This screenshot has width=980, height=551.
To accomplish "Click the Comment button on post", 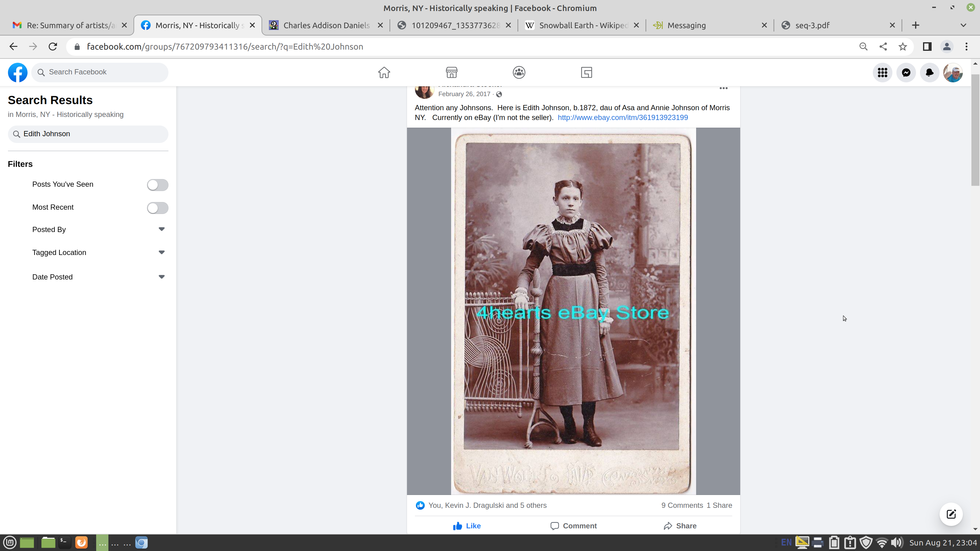I will [573, 526].
